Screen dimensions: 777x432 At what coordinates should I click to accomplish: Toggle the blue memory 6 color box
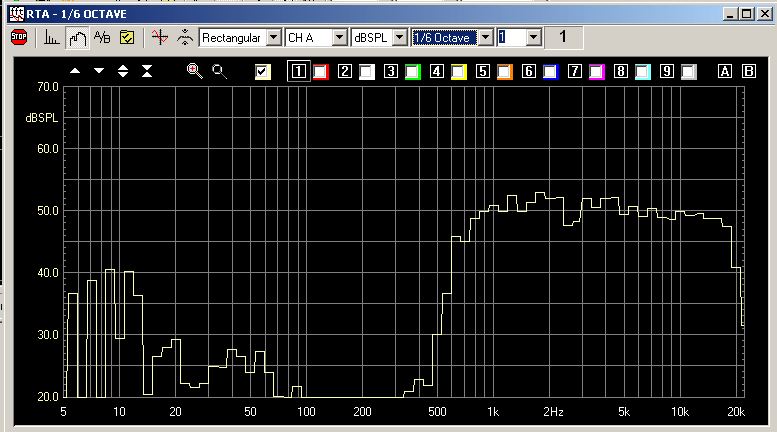550,71
